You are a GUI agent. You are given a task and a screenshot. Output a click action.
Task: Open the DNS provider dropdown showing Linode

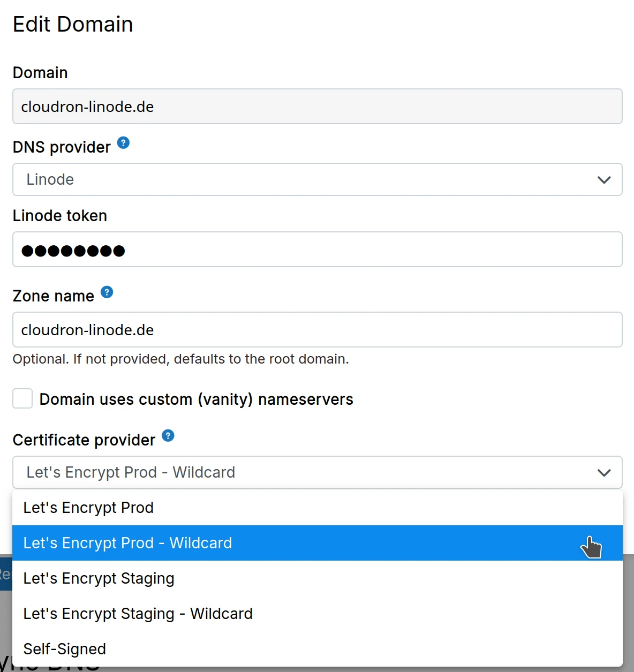click(317, 180)
